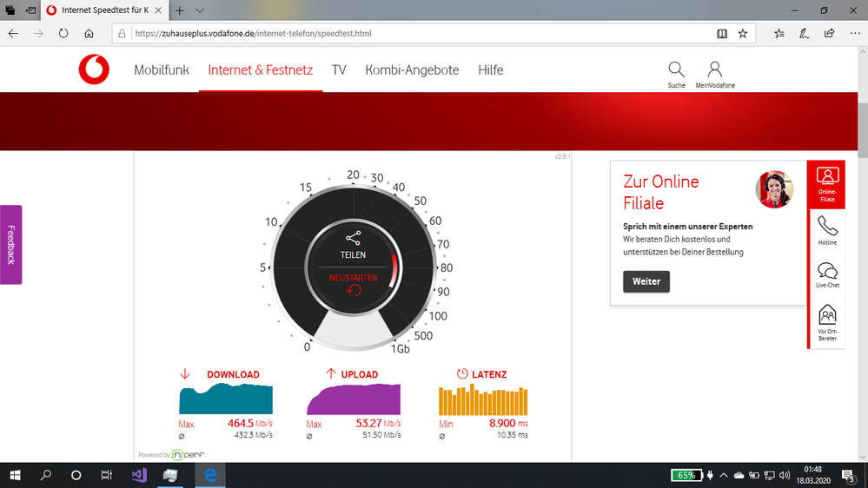The height and width of the screenshot is (488, 868).
Task: Open the Online-Filiale sidebar icon
Action: point(827,184)
